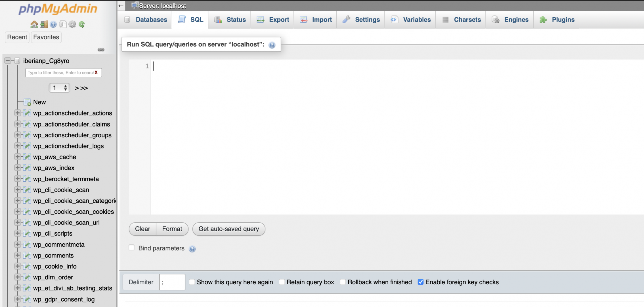Check the Retain query box option
The height and width of the screenshot is (307, 644).
(282, 282)
